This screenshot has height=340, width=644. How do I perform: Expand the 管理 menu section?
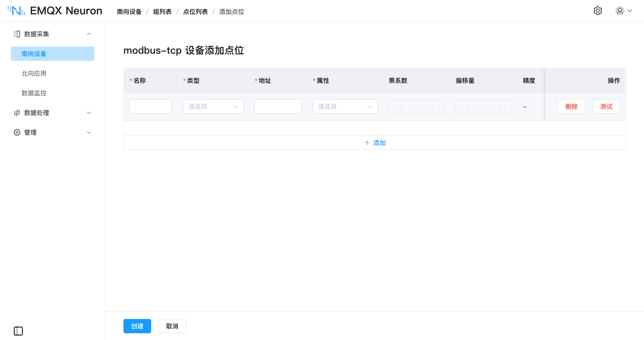coord(89,132)
